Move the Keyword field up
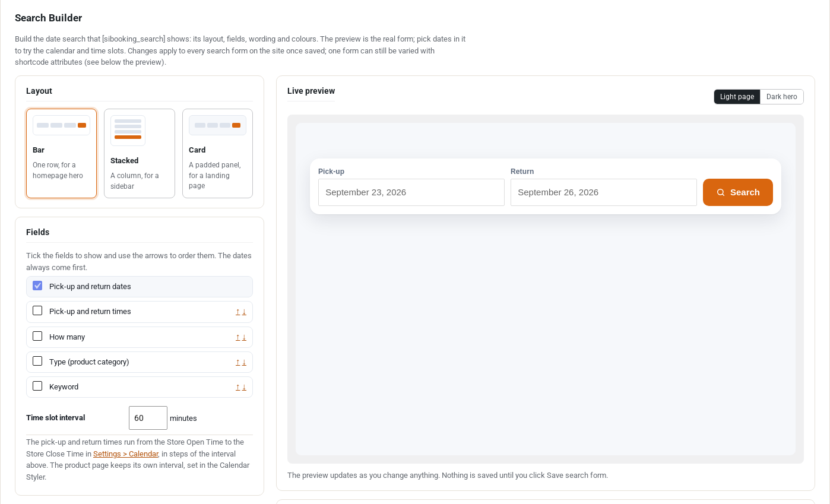This screenshot has width=830, height=504. tap(237, 387)
